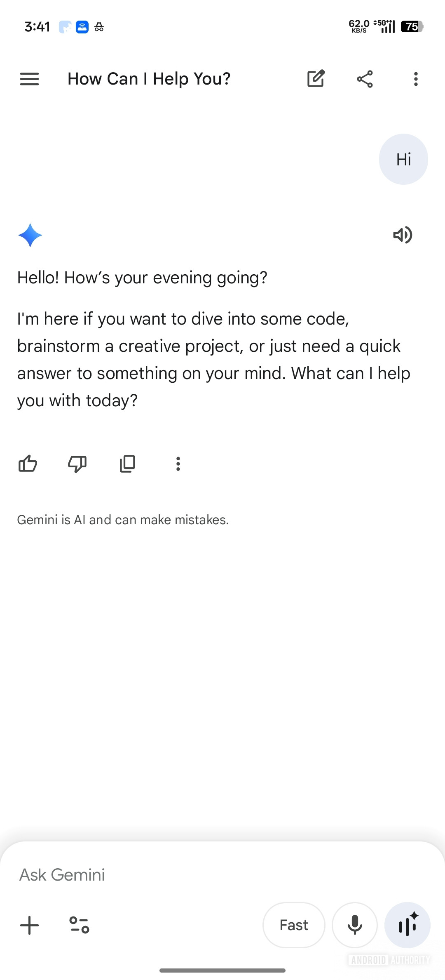Image resolution: width=445 pixels, height=980 pixels.
Task: Tap the home gesture bar at bottom
Action: (x=222, y=971)
